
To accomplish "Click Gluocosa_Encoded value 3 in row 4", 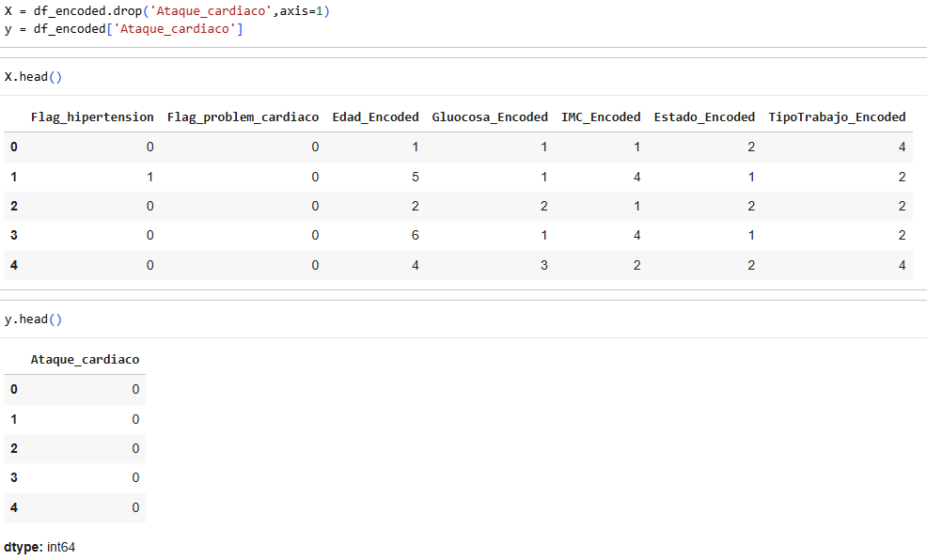I will click(x=544, y=265).
